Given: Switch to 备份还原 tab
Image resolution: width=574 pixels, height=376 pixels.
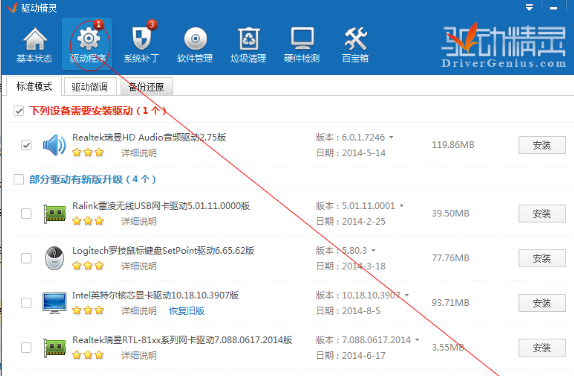Looking at the screenshot, I should point(146,87).
